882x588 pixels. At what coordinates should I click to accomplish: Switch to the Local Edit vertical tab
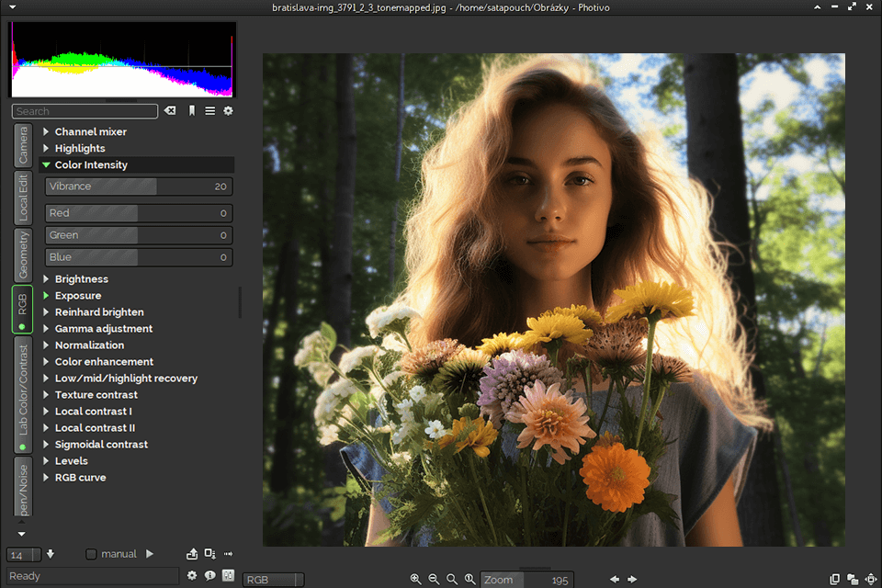click(22, 198)
